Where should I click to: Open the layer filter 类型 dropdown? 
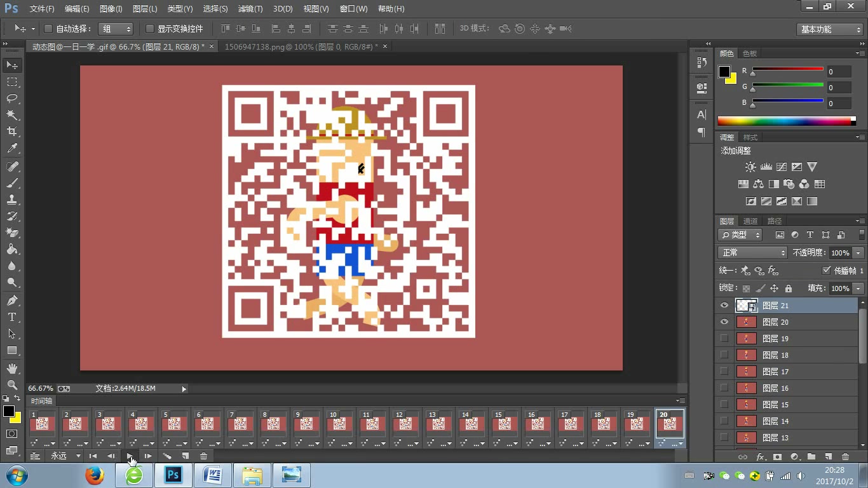(740, 235)
